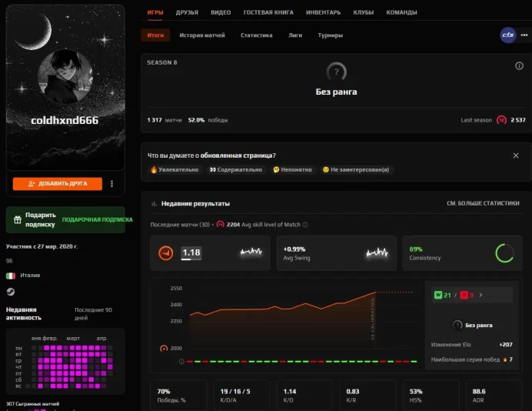
Task: Click the red loss badge
Action: tap(464, 295)
